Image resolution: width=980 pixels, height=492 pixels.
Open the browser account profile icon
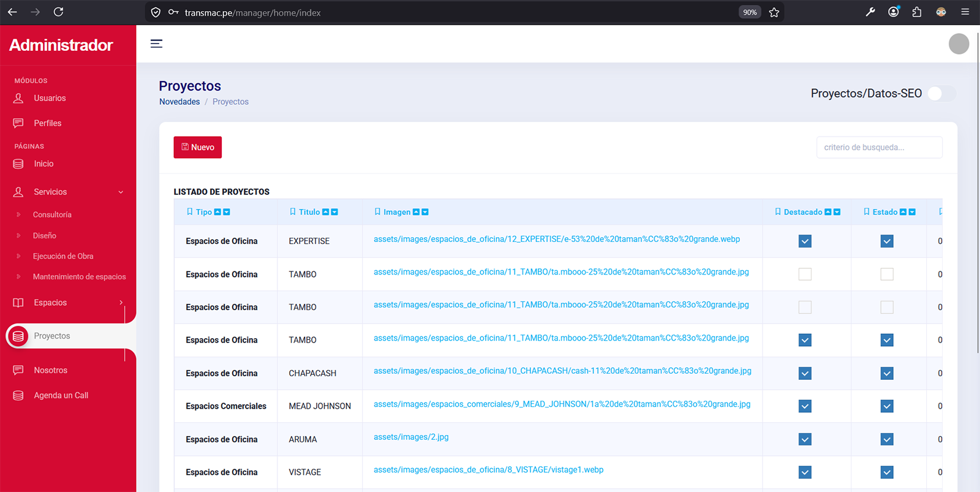[x=894, y=12]
